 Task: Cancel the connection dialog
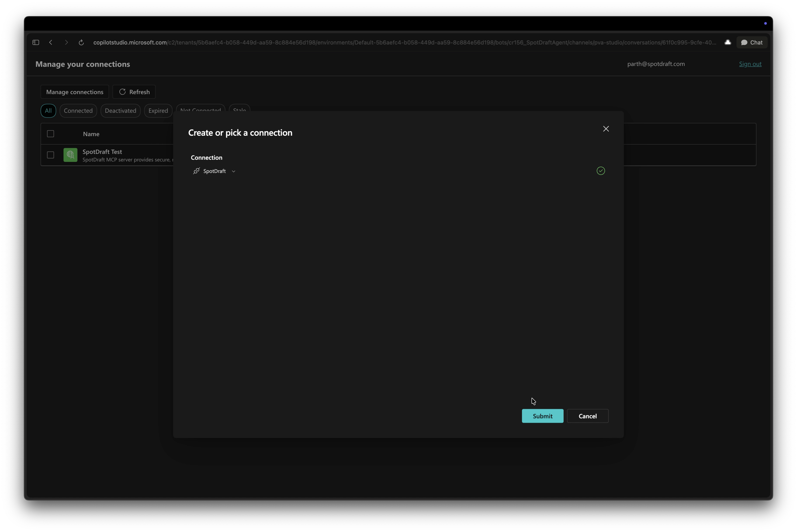pyautogui.click(x=588, y=416)
